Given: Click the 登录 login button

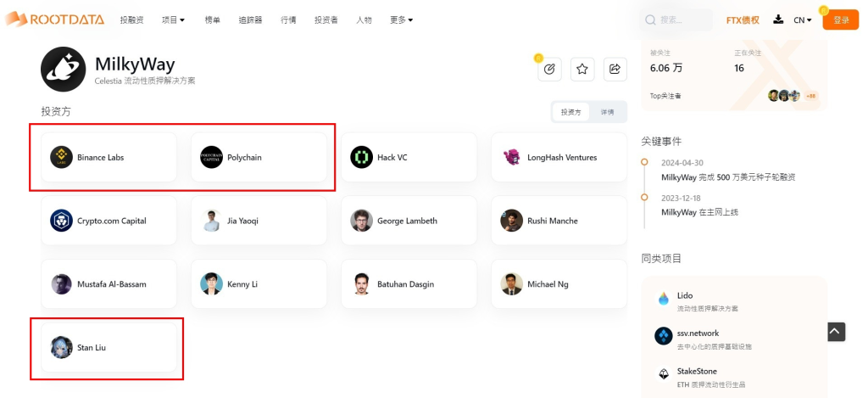Looking at the screenshot, I should pyautogui.click(x=841, y=20).
